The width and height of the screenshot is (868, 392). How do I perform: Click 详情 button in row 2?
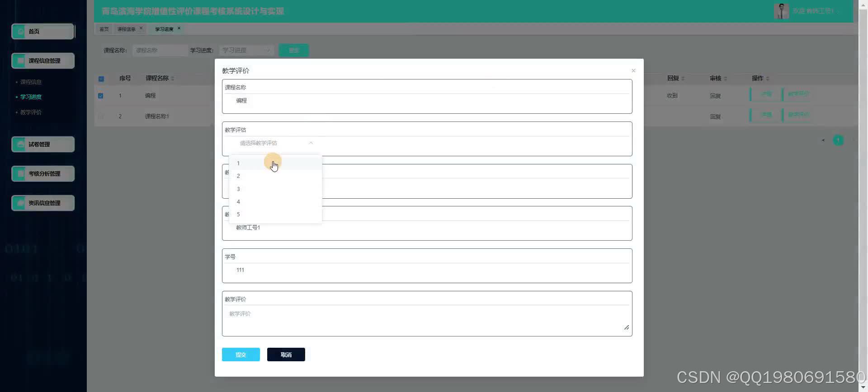coord(765,115)
